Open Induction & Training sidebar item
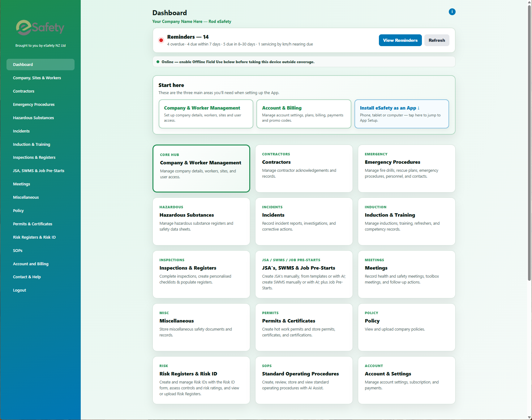This screenshot has width=532, height=420. tap(41, 144)
